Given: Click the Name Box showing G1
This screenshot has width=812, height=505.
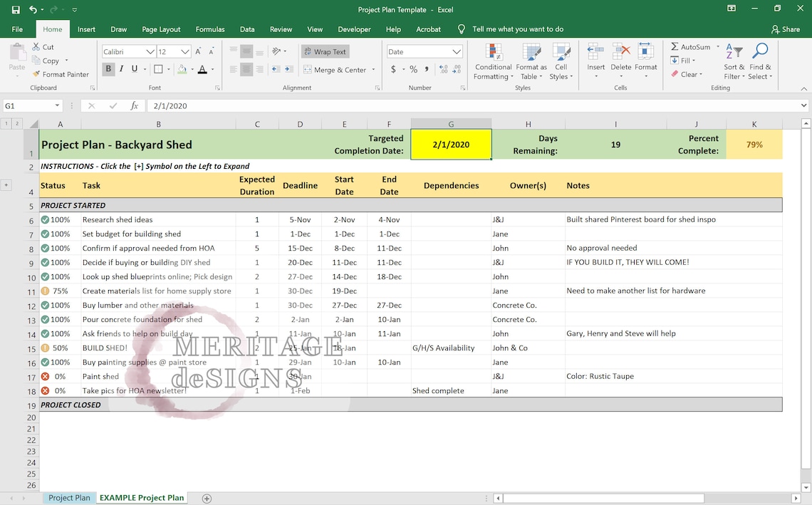Looking at the screenshot, I should 32,105.
